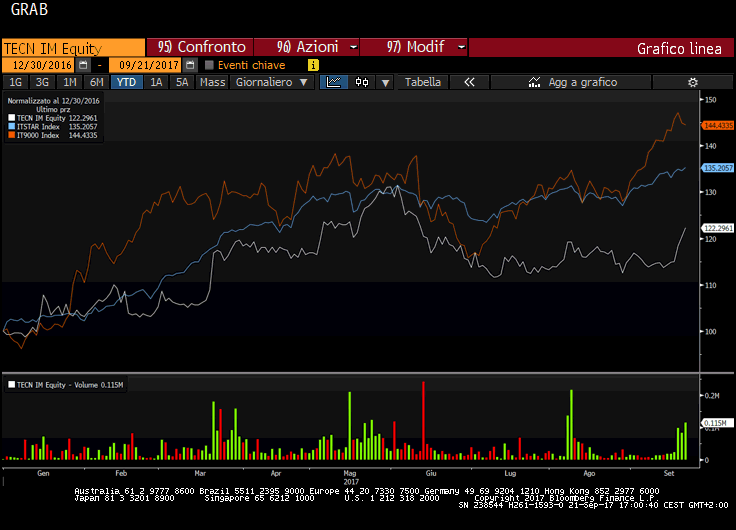Image resolution: width=736 pixels, height=530 pixels.
Task: Select the candlestick chart type icon
Action: (x=361, y=82)
